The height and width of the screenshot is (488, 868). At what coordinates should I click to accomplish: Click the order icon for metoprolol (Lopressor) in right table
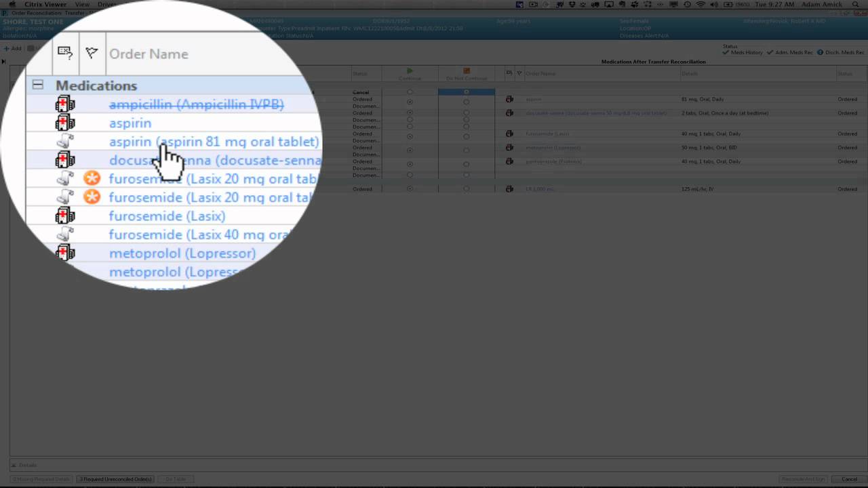pos(509,148)
